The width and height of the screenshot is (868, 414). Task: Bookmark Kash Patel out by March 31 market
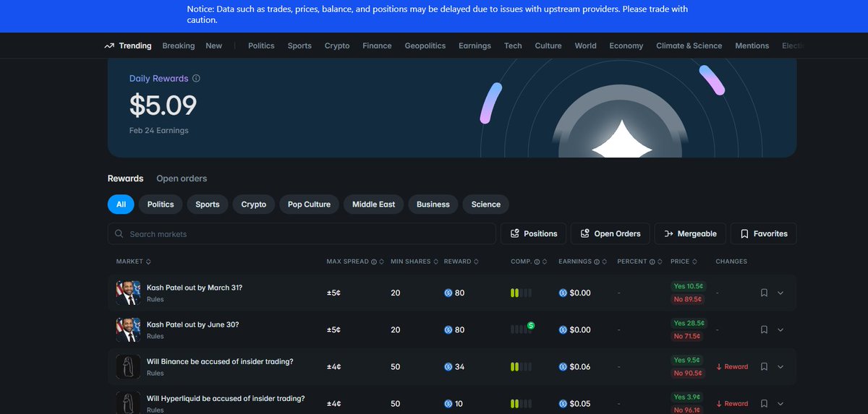(x=764, y=293)
